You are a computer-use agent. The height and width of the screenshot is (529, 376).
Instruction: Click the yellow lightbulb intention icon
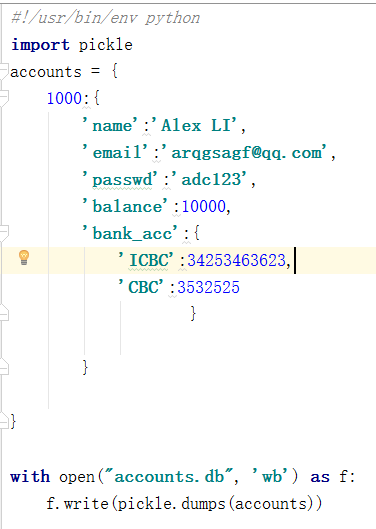point(24,257)
